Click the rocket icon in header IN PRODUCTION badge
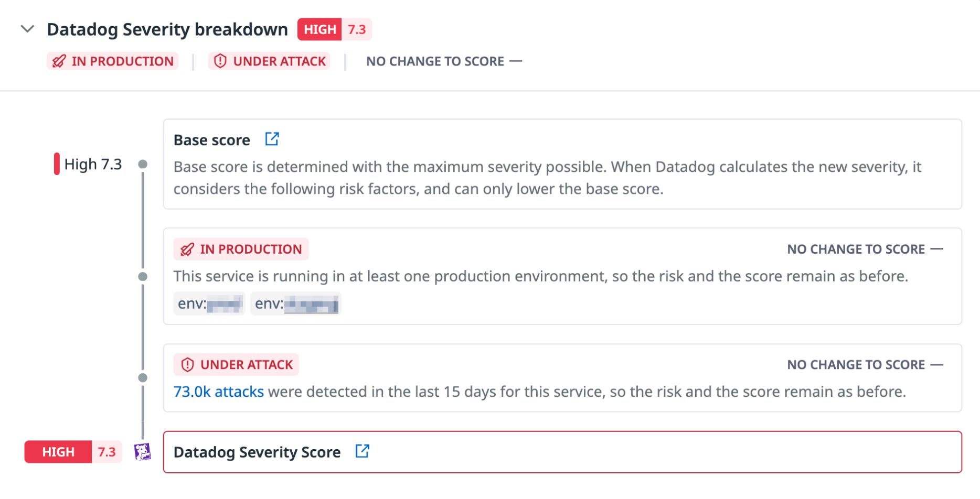This screenshot has width=980, height=499. pyautogui.click(x=59, y=61)
